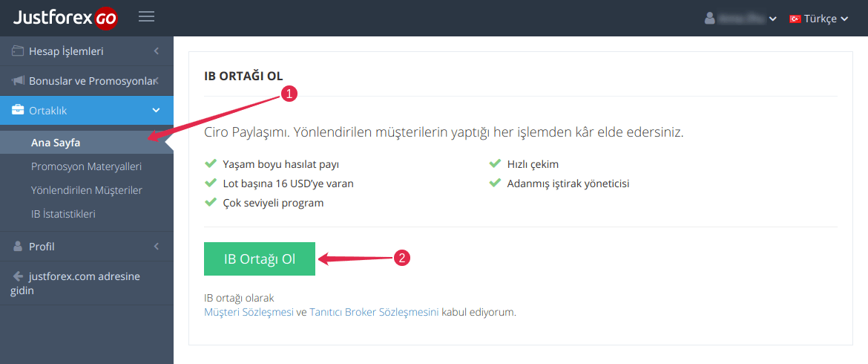Click the back arrow beside justforex.com

18,276
